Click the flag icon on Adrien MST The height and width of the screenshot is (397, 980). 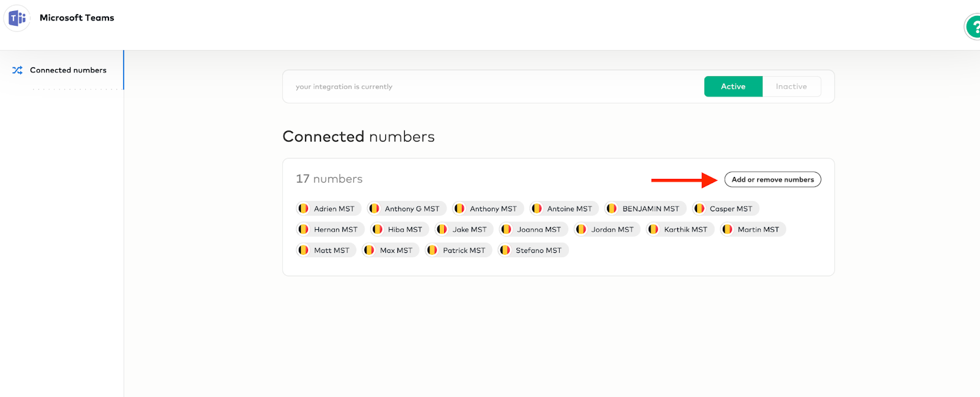pos(303,209)
